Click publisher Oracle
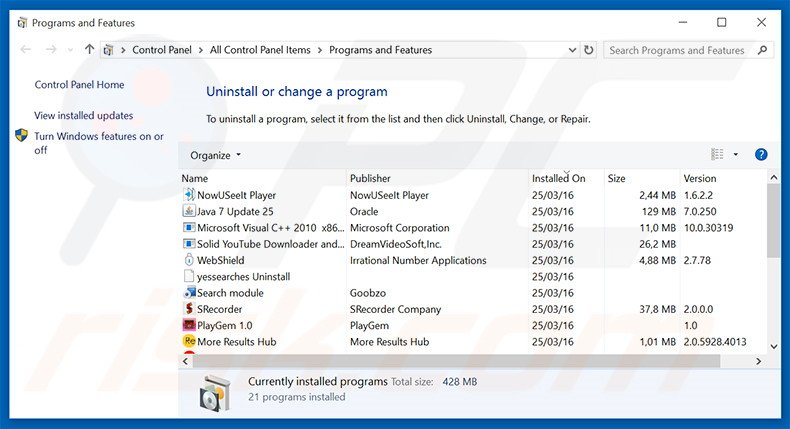The height and width of the screenshot is (429, 790). tap(364, 211)
